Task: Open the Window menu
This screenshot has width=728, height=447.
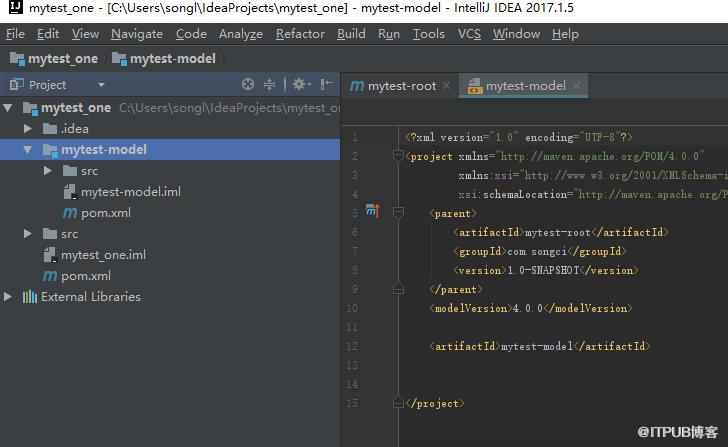Action: pyautogui.click(x=516, y=34)
